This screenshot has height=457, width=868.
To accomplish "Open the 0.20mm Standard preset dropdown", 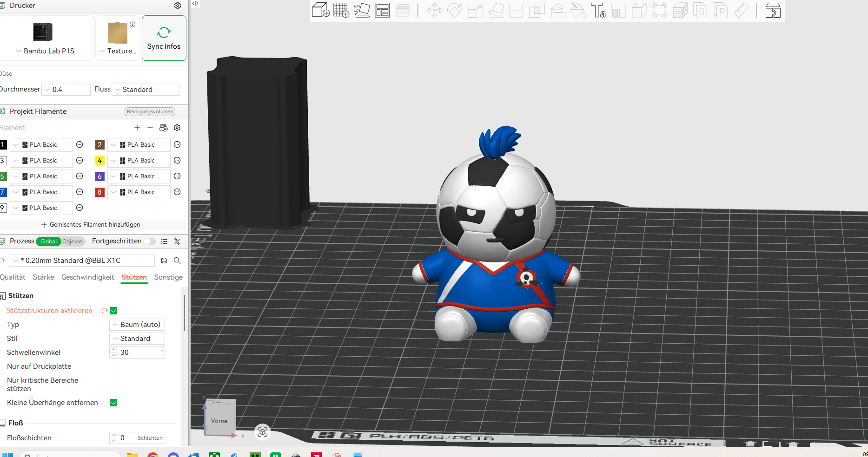I will pos(82,261).
